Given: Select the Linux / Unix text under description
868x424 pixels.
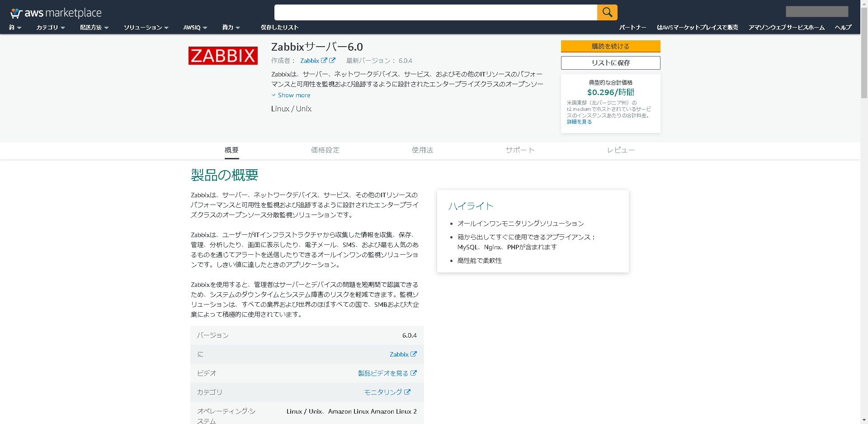Looking at the screenshot, I should click(291, 109).
